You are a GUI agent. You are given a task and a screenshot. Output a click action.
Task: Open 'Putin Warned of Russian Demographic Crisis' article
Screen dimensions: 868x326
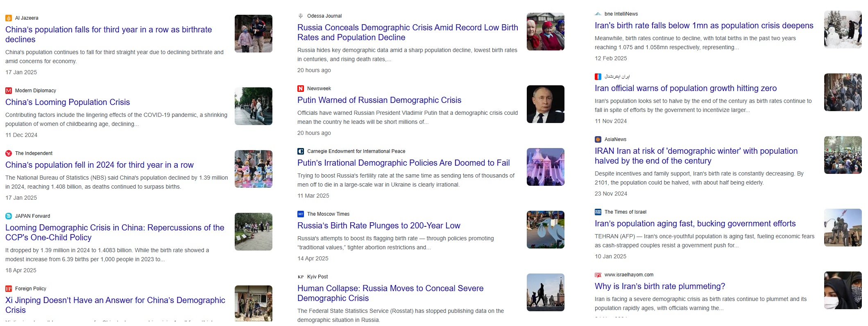pyautogui.click(x=379, y=100)
